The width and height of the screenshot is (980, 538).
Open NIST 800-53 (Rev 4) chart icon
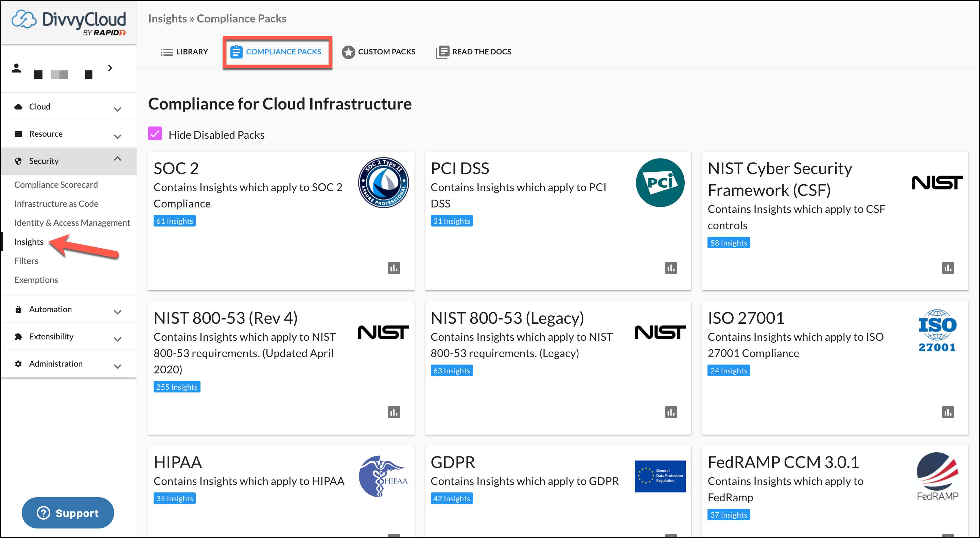(394, 412)
